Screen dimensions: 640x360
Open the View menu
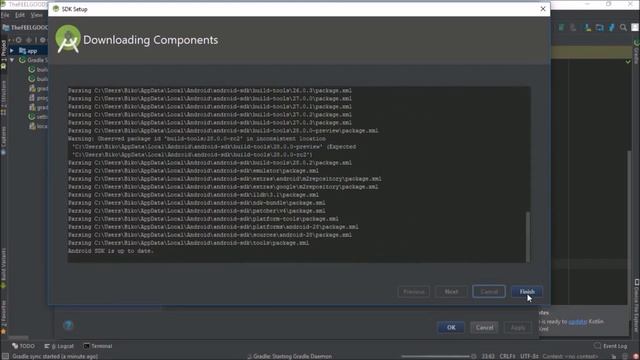[x=36, y=15]
